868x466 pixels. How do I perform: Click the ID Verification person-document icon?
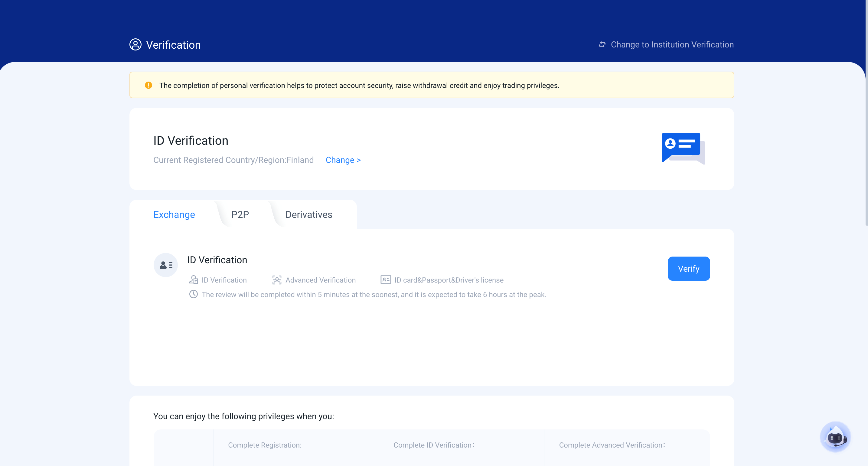click(194, 280)
